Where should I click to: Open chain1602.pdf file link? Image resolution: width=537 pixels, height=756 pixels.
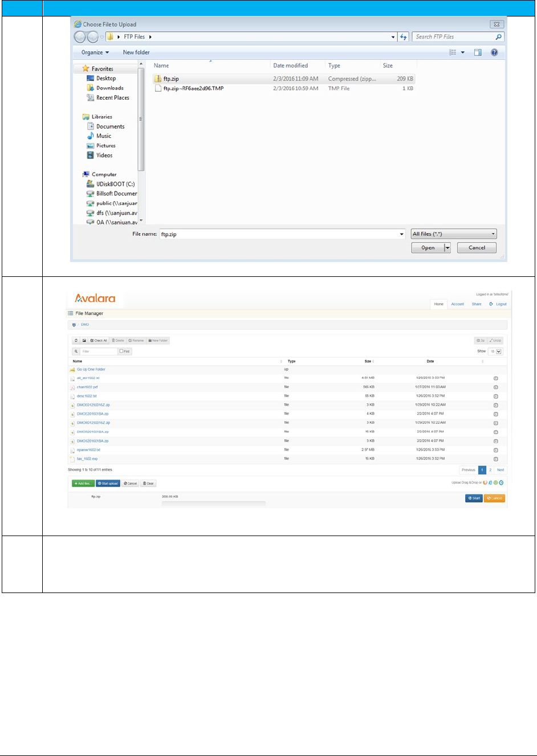click(87, 387)
